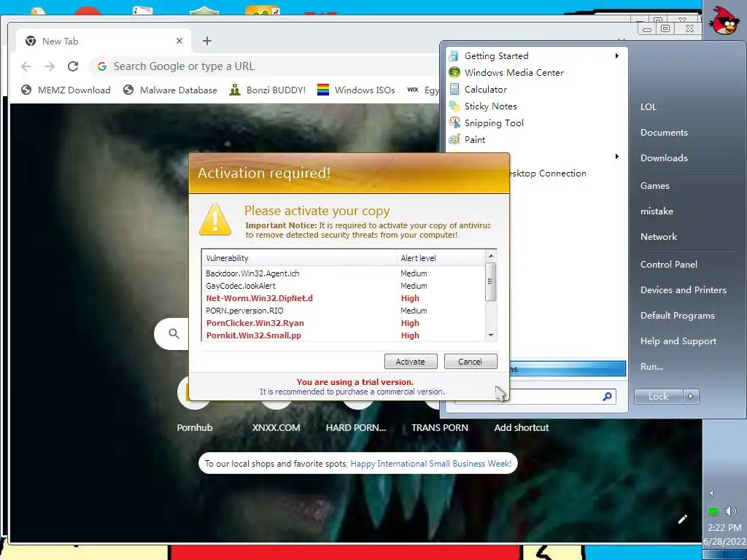747x560 pixels.
Task: Click the Calculator icon
Action: pos(454,89)
